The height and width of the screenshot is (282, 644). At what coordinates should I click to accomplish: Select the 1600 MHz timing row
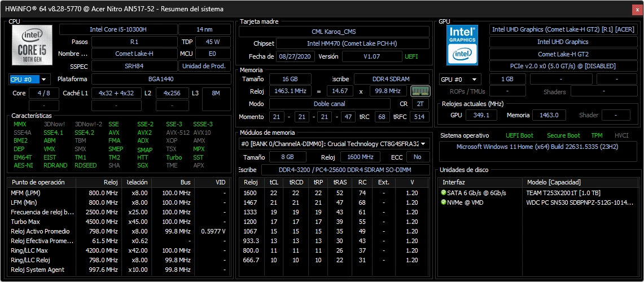tap(334, 192)
